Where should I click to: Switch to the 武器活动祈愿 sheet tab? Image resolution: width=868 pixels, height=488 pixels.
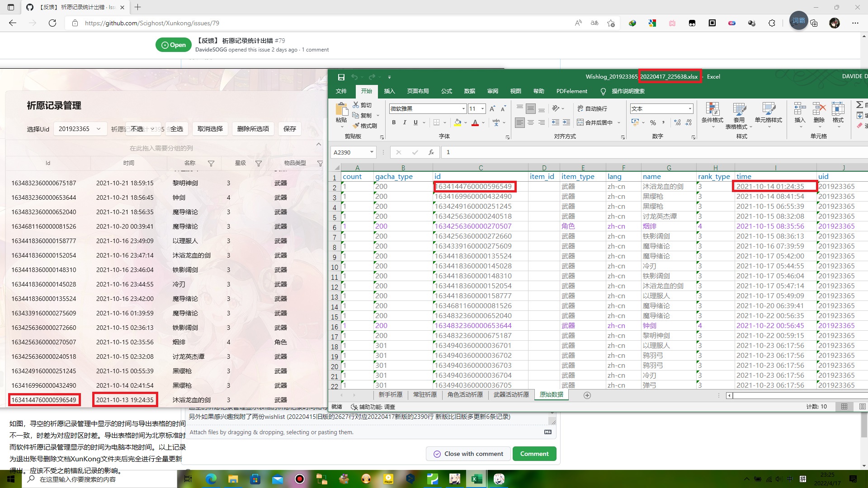(511, 394)
